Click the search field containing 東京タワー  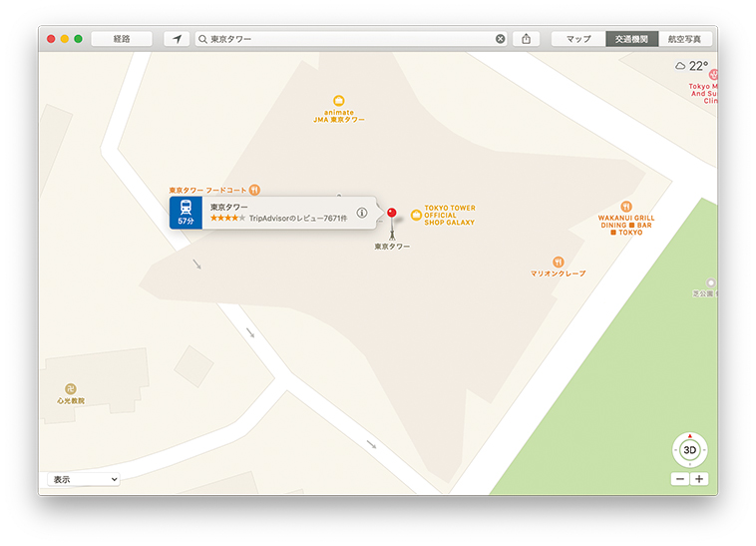coord(349,39)
